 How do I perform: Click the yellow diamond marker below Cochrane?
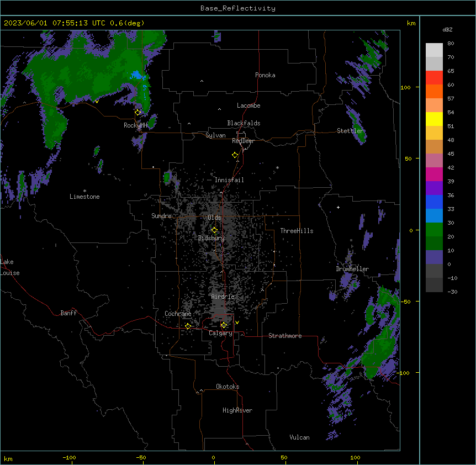point(188,326)
